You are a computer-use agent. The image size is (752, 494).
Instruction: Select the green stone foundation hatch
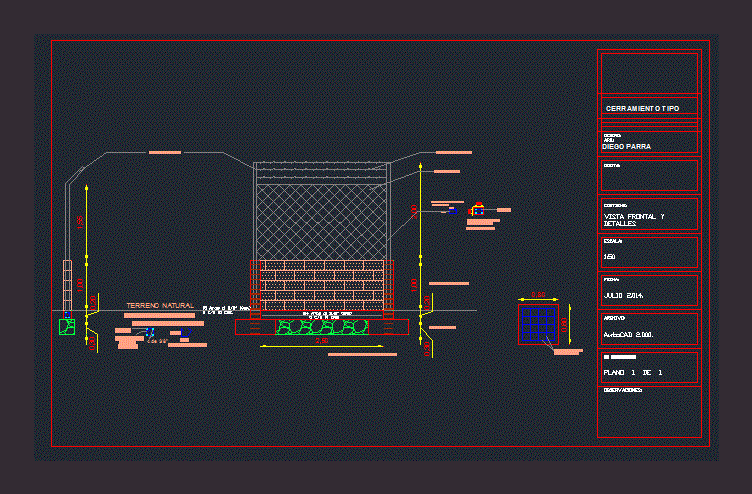pos(322,326)
